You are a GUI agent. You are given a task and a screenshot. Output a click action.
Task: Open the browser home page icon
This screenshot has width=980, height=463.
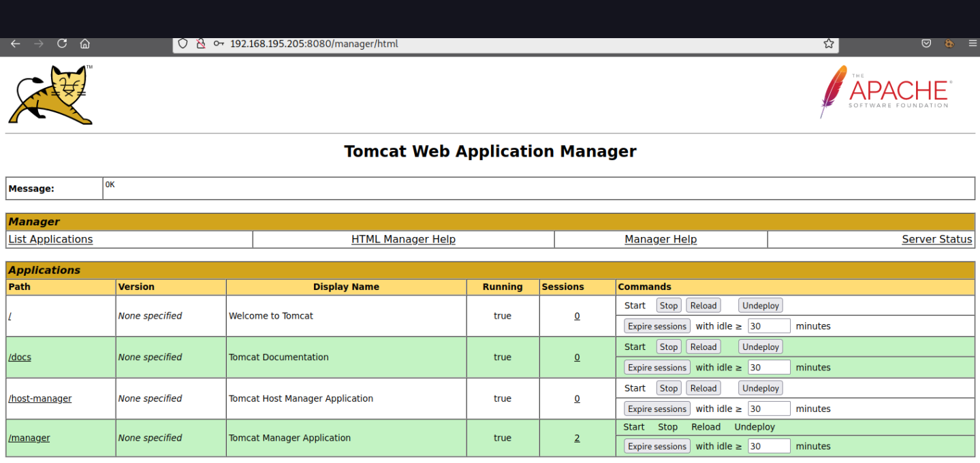click(x=84, y=43)
